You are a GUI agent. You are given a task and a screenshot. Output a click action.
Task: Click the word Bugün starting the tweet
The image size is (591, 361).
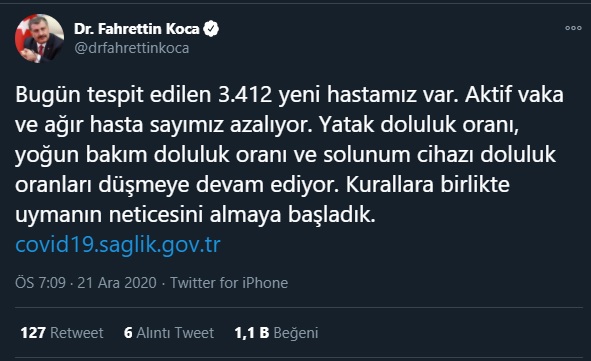coord(48,95)
